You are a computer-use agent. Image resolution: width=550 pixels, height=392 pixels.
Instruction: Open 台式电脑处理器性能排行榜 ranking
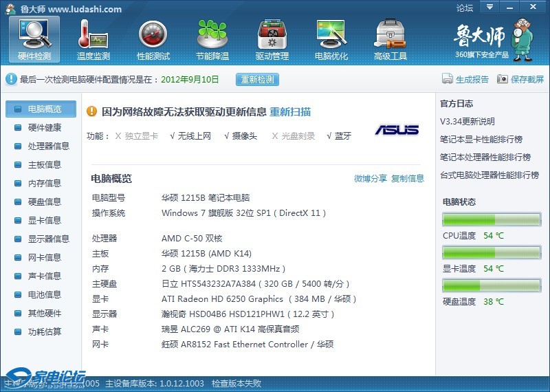489,175
